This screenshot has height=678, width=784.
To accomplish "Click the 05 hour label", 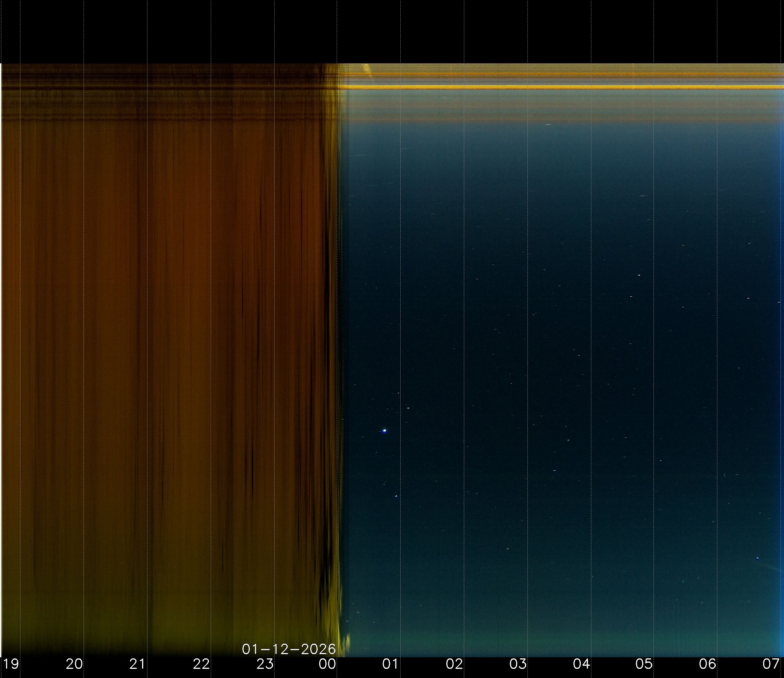I will click(x=644, y=664).
